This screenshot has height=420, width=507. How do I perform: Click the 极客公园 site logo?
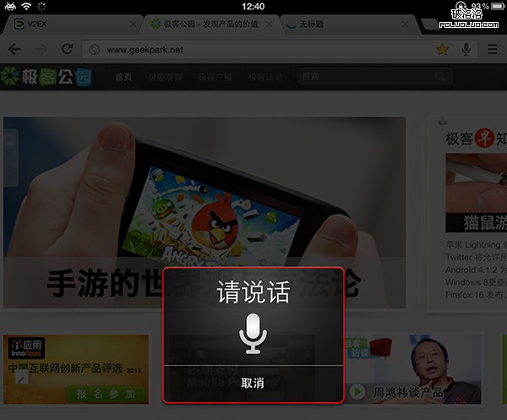pyautogui.click(x=46, y=78)
